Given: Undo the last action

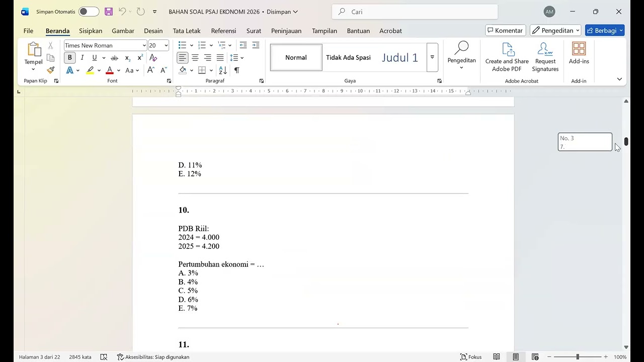Looking at the screenshot, I should (122, 12).
